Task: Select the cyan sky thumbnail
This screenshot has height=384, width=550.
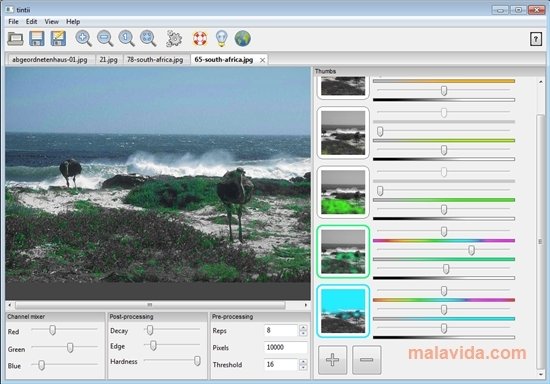Action: pos(343,311)
